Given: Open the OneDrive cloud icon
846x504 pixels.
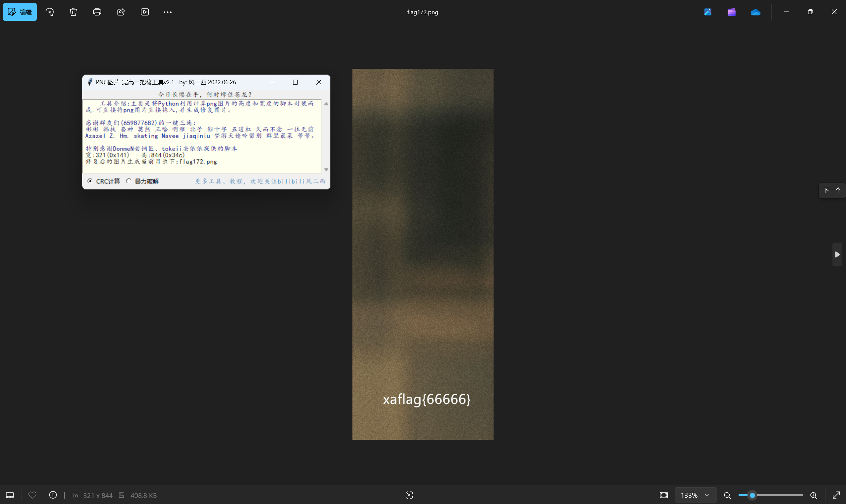Looking at the screenshot, I should coord(755,12).
